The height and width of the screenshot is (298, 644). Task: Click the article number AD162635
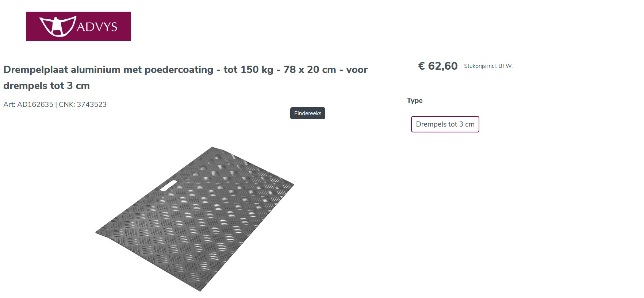[x=35, y=105]
